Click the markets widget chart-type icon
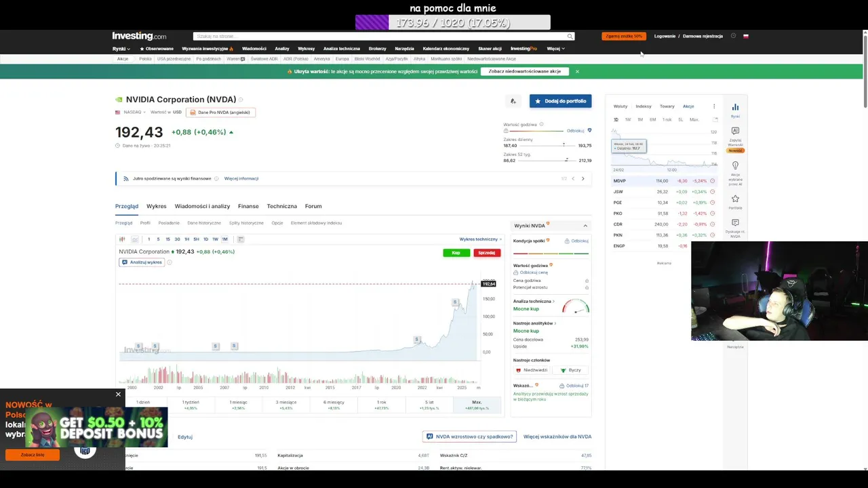Viewport: 868px width, 488px height. [x=715, y=120]
